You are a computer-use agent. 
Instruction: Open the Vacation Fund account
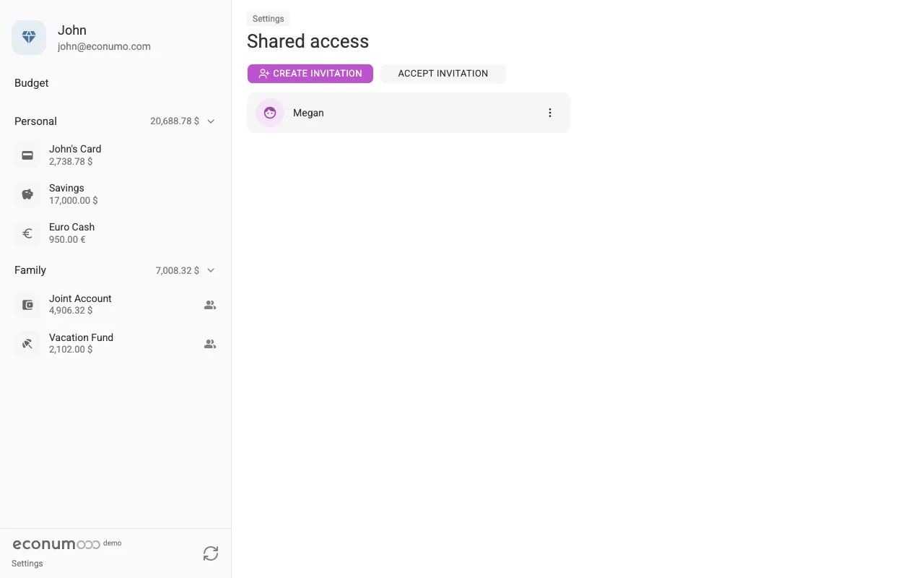pyautogui.click(x=115, y=344)
